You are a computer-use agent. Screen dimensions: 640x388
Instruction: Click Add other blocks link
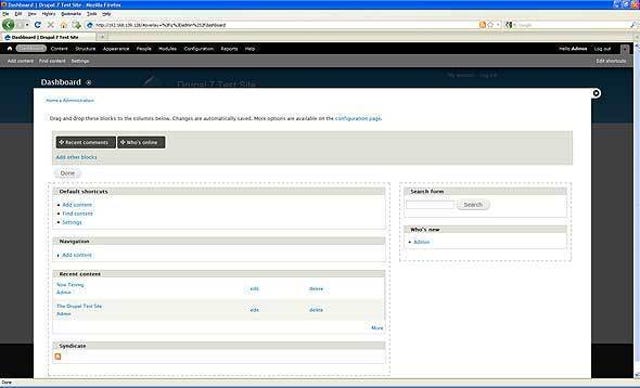76,157
